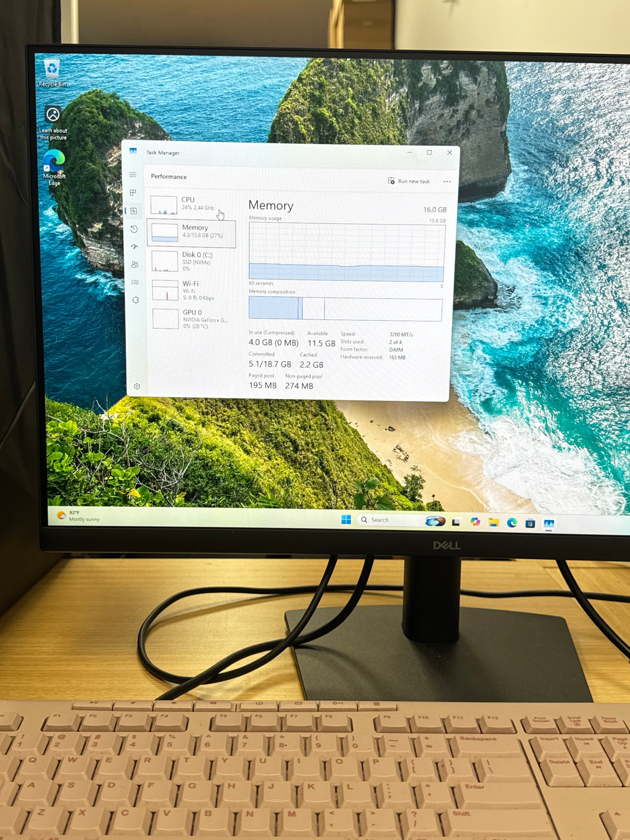Viewport: 630px width, 840px height.
Task: Open the App history page icon
Action: pyautogui.click(x=134, y=229)
